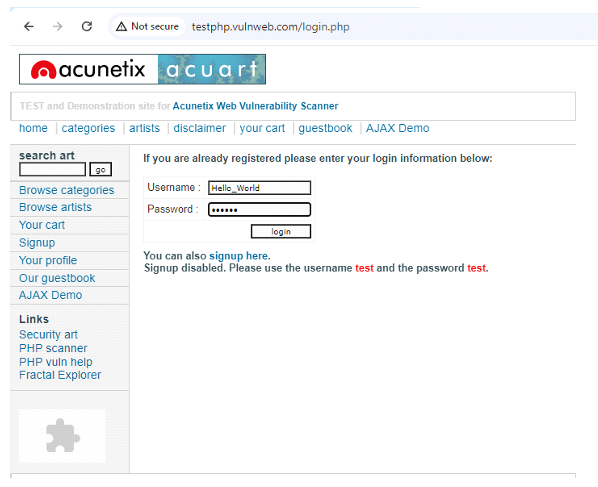Open the AJAX Demo top menu item
The height and width of the screenshot is (487, 598).
point(397,128)
